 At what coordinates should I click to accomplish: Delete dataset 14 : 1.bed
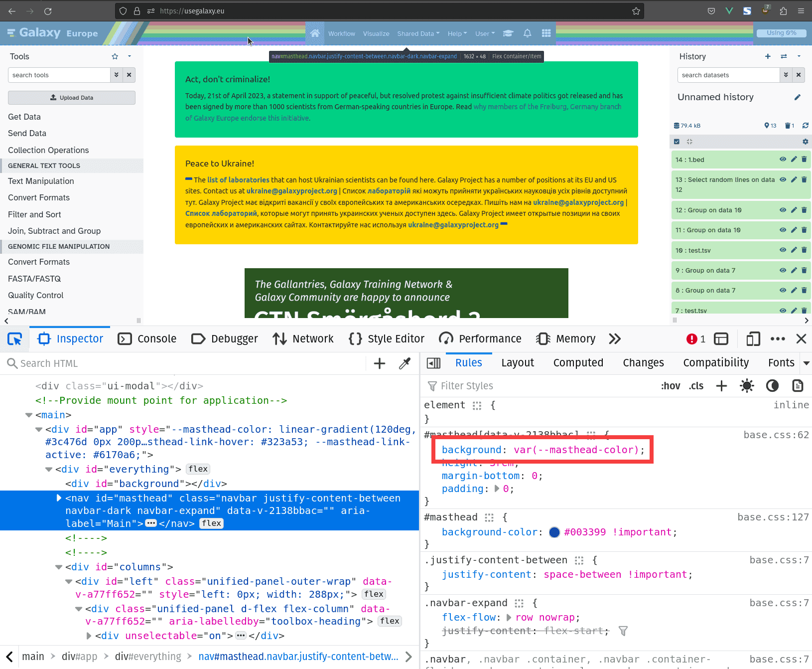tap(804, 160)
